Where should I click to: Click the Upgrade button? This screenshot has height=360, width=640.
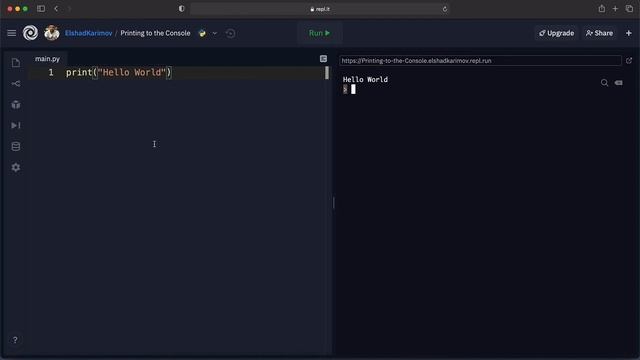pyautogui.click(x=556, y=33)
